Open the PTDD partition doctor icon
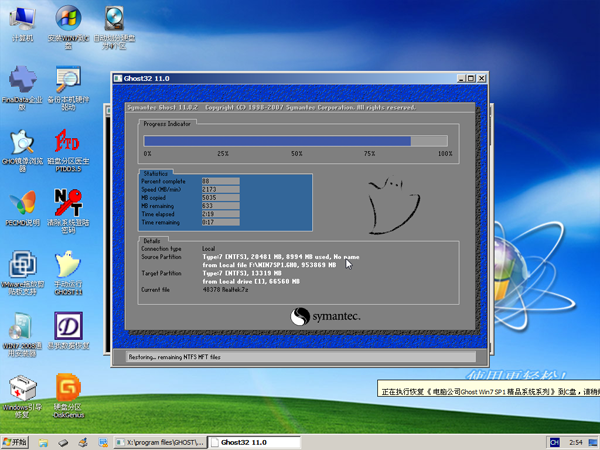The width and height of the screenshot is (600, 450). point(68,141)
